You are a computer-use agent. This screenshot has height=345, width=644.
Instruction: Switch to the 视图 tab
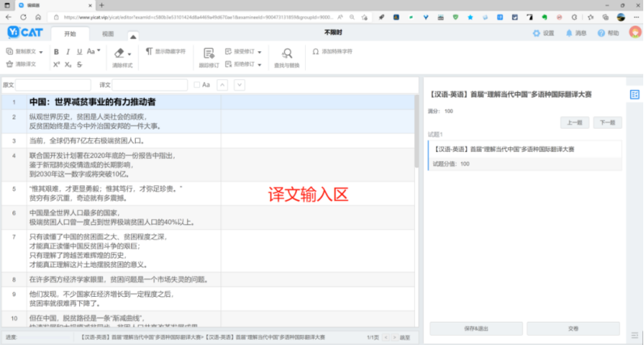[x=108, y=34]
